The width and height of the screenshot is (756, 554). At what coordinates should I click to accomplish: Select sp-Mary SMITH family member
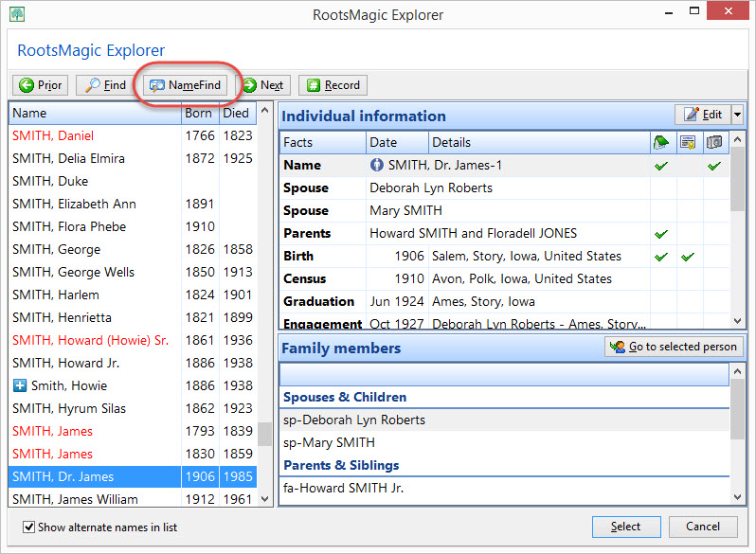pyautogui.click(x=504, y=442)
